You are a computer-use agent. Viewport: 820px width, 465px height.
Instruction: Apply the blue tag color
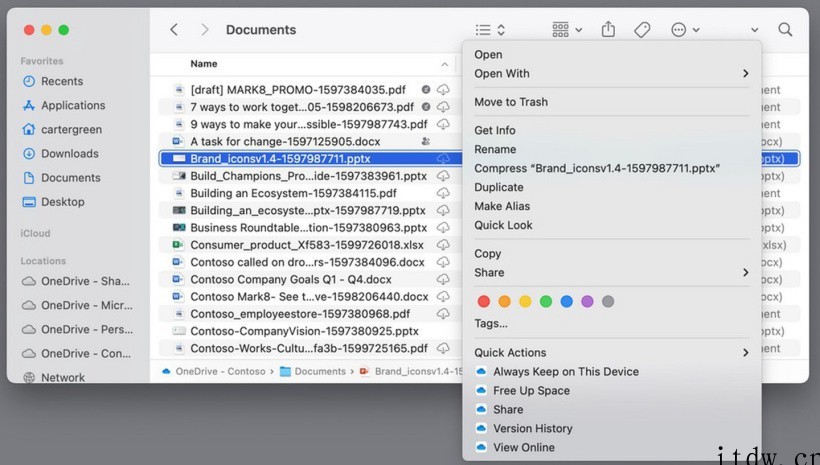tap(566, 301)
